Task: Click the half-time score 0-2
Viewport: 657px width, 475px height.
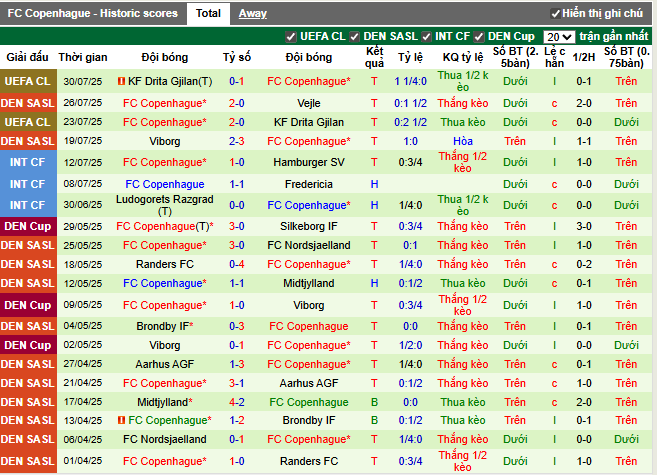Action: click(x=584, y=264)
